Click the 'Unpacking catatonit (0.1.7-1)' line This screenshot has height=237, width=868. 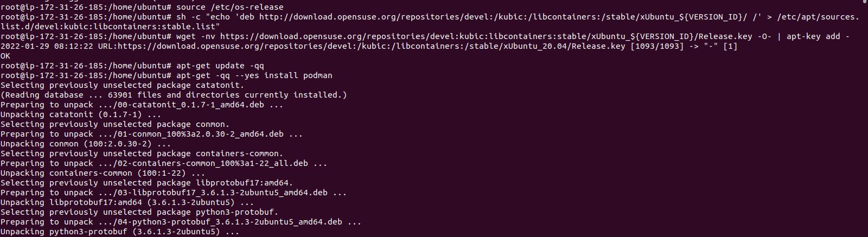(81, 114)
